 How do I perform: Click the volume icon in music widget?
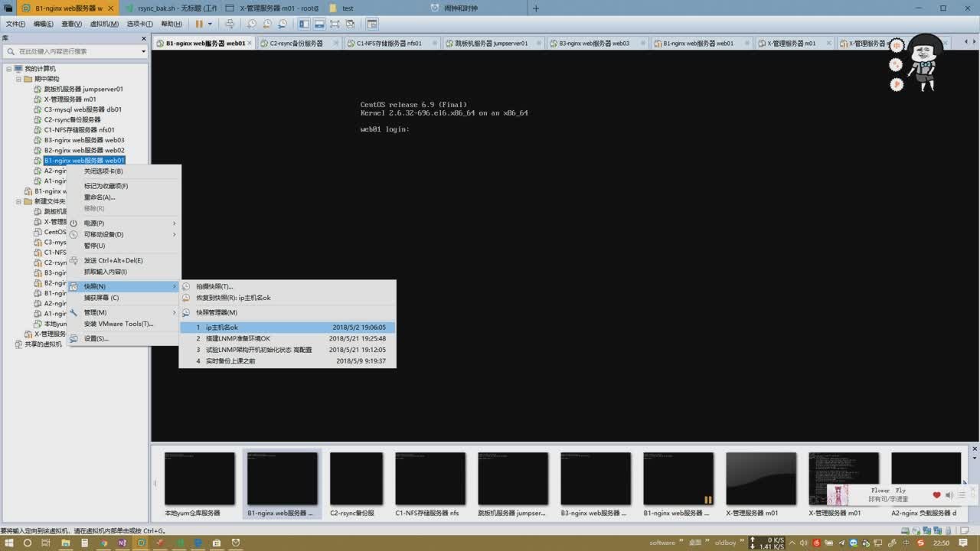[x=949, y=495]
